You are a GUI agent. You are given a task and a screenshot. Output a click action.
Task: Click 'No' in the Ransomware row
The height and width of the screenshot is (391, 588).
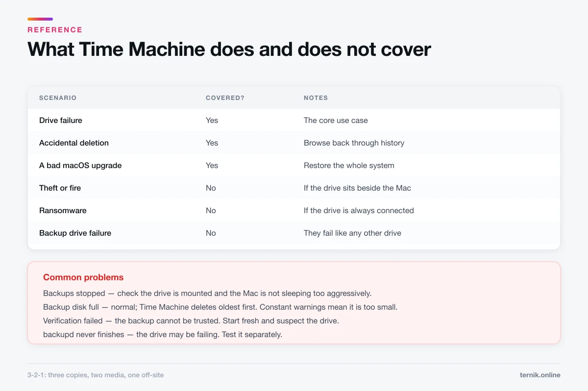click(211, 211)
